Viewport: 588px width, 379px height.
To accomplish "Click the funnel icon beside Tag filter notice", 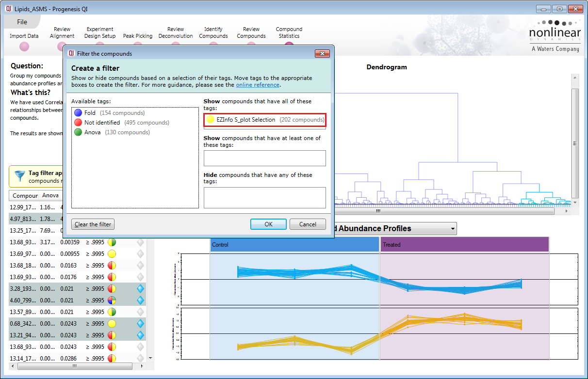I will tap(20, 176).
